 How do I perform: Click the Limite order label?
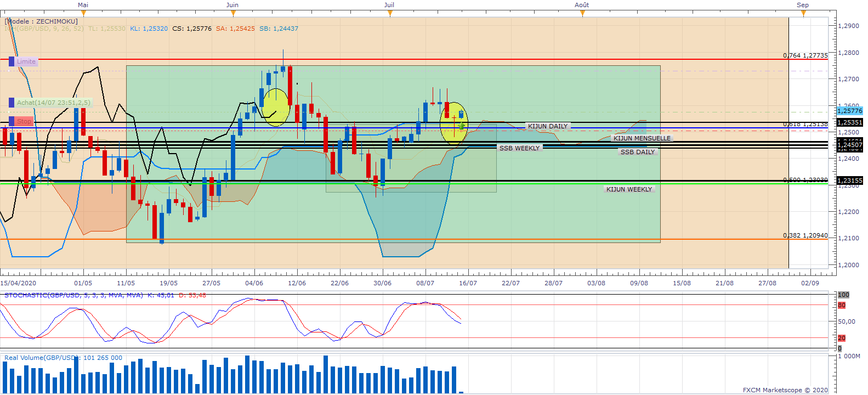click(x=26, y=61)
